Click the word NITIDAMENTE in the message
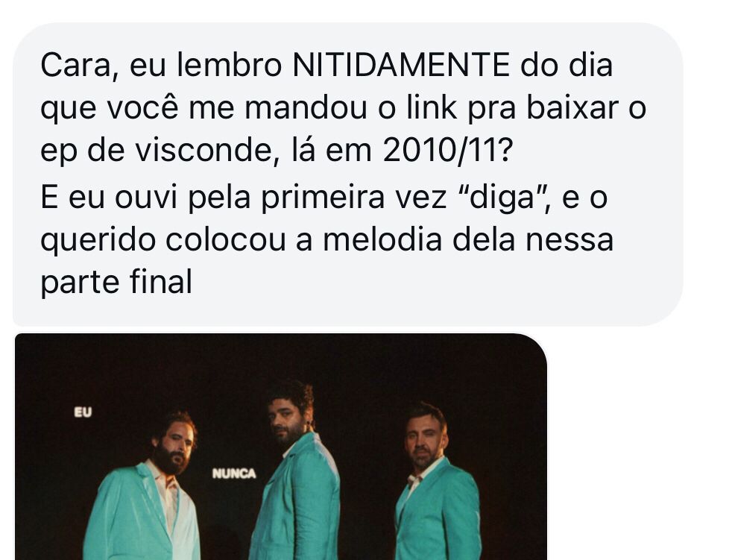 point(401,65)
